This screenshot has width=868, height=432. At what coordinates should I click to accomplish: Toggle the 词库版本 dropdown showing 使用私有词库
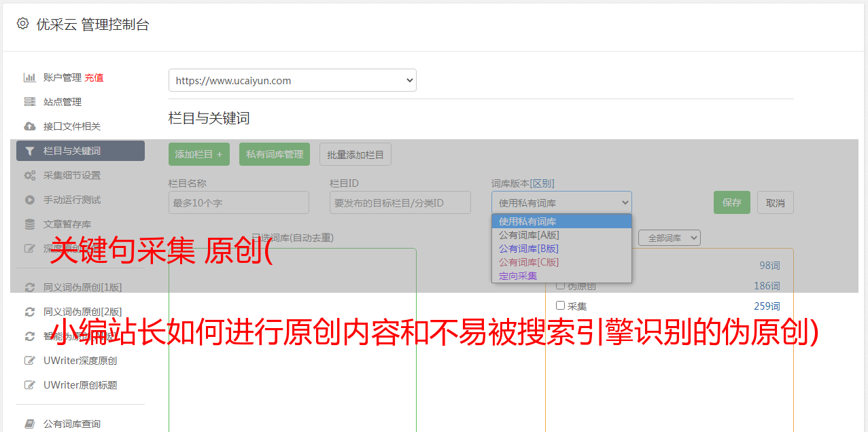pyautogui.click(x=561, y=202)
